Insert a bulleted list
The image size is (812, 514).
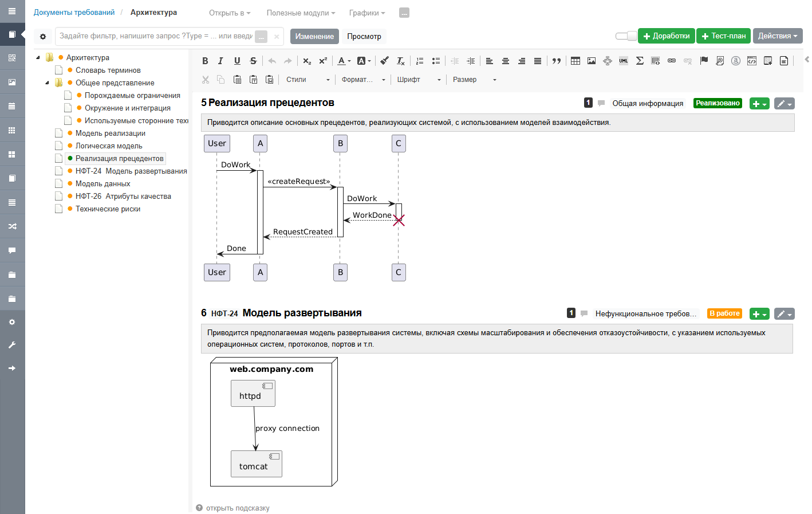436,61
